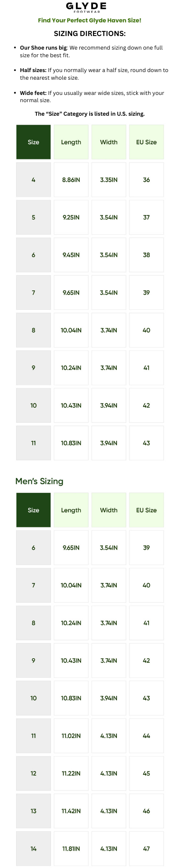Click the EU Size header in the first table

tap(146, 142)
